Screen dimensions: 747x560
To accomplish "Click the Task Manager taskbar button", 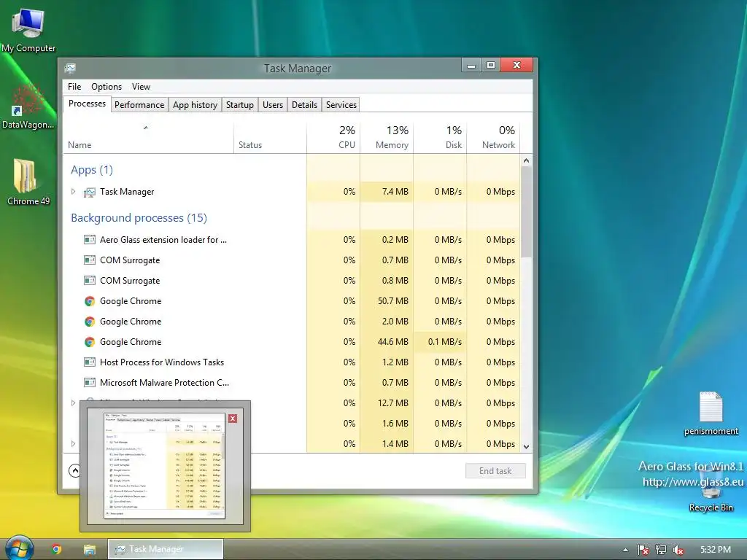I will pos(166,549).
